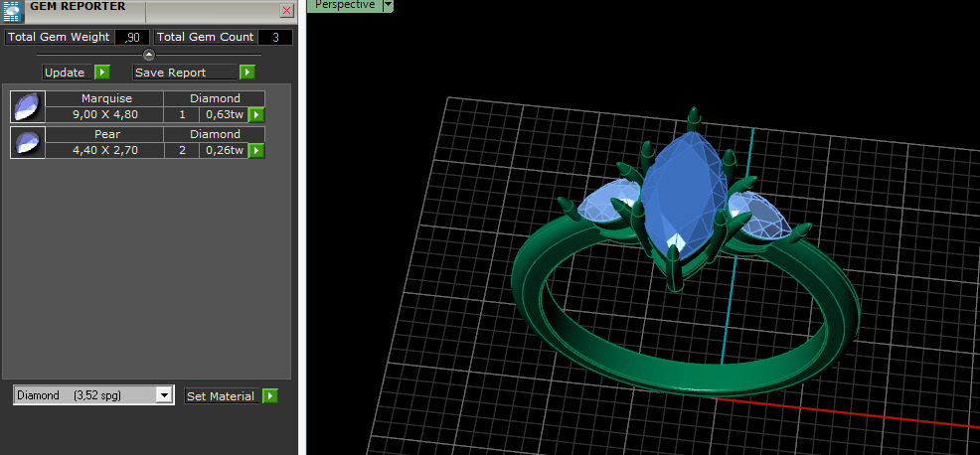Open the Perspective viewport menu arrow

pos(388,5)
